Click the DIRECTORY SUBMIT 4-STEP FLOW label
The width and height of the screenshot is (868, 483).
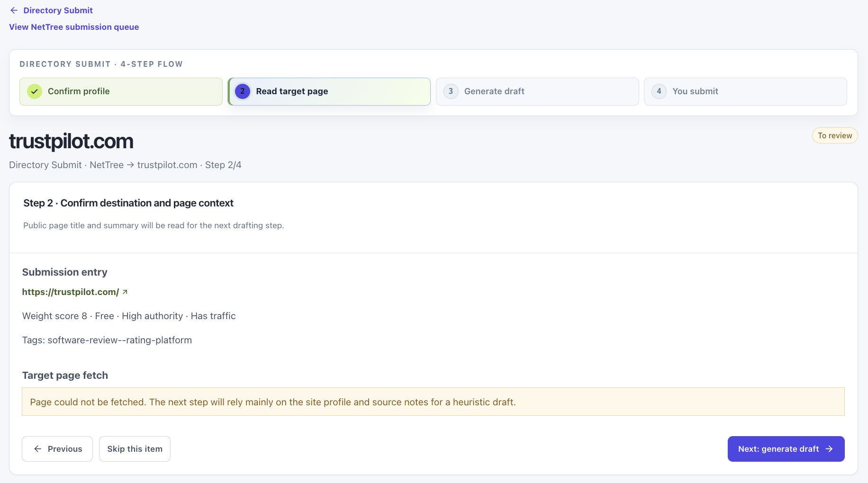(x=101, y=64)
